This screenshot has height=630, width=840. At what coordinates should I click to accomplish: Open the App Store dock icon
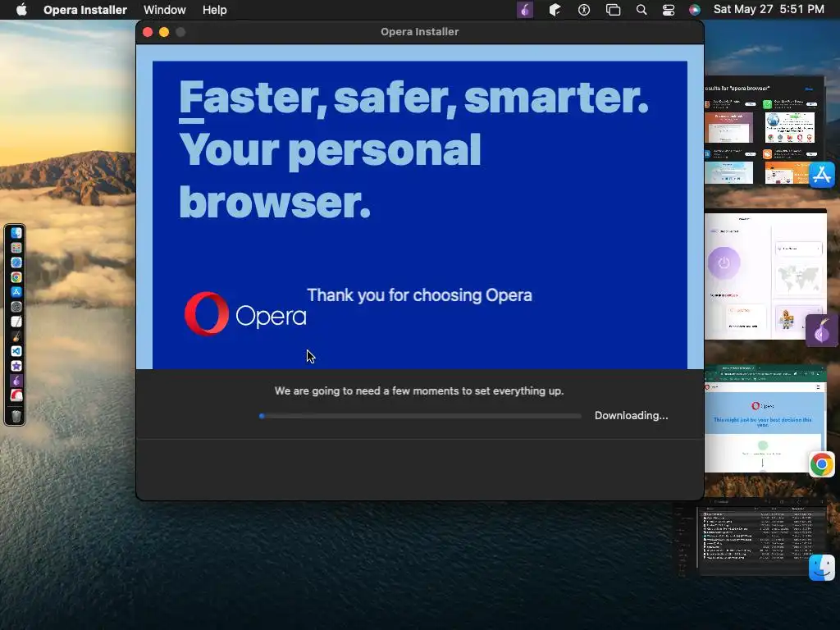16,292
